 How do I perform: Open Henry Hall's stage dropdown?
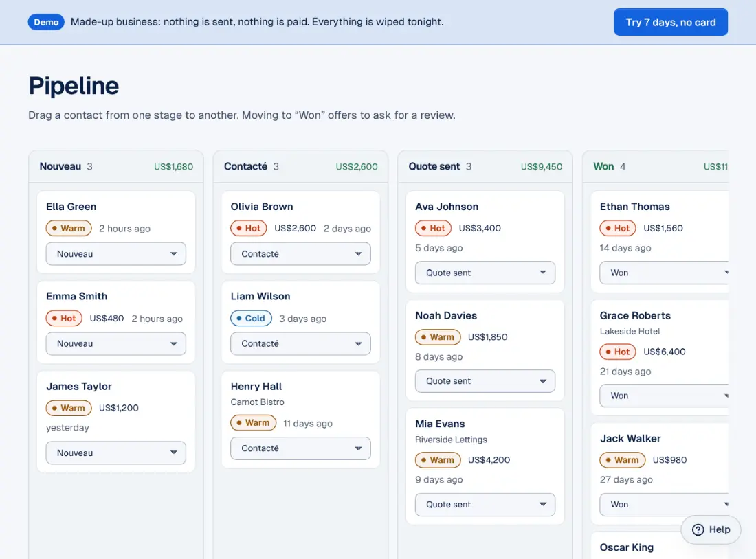[300, 448]
